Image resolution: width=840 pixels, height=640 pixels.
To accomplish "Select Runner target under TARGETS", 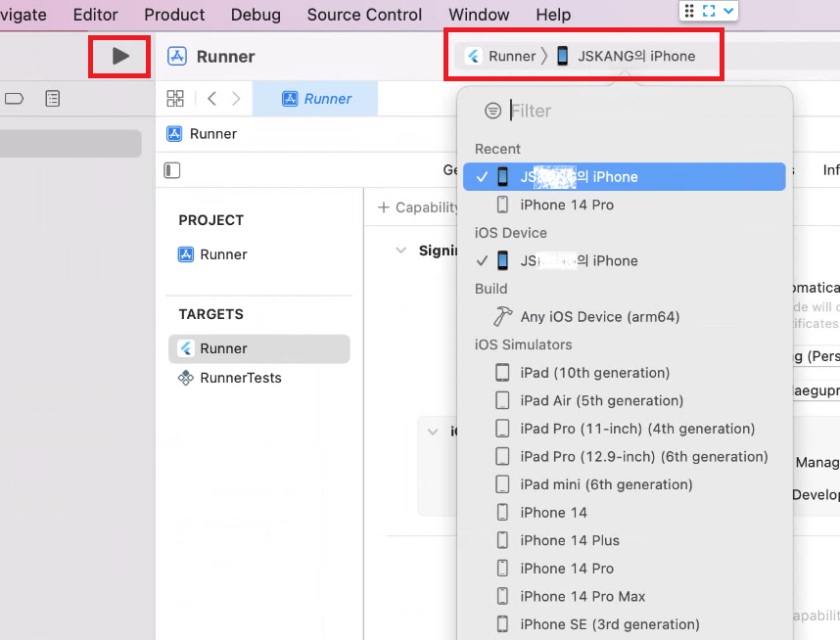I will [x=259, y=348].
